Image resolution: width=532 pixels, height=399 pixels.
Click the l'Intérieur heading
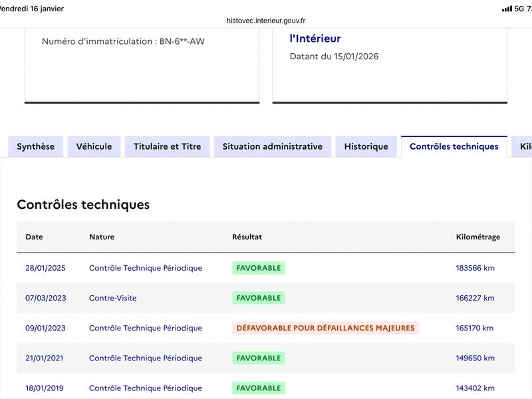pyautogui.click(x=315, y=39)
